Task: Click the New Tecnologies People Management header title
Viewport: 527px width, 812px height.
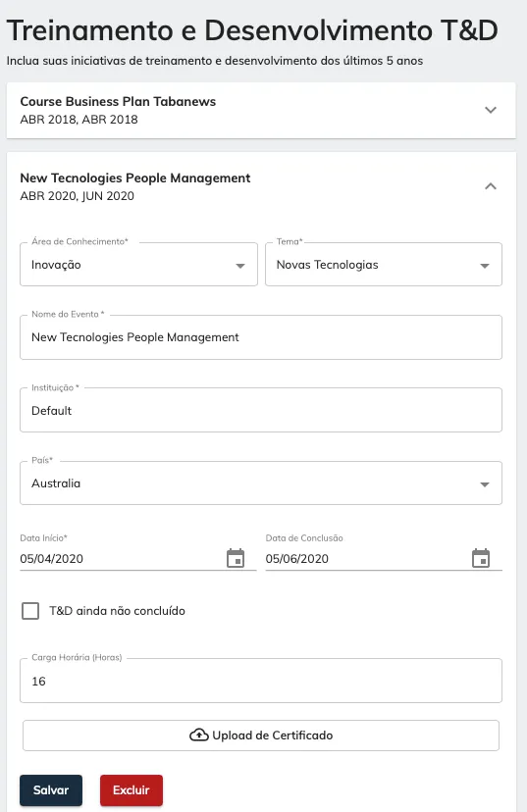Action: click(135, 178)
